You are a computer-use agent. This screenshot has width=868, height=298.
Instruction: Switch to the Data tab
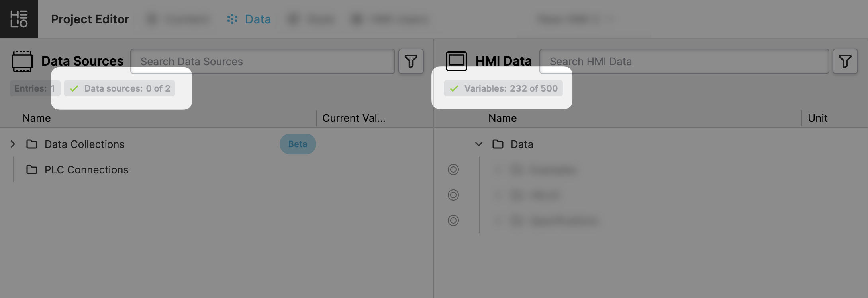click(x=249, y=19)
